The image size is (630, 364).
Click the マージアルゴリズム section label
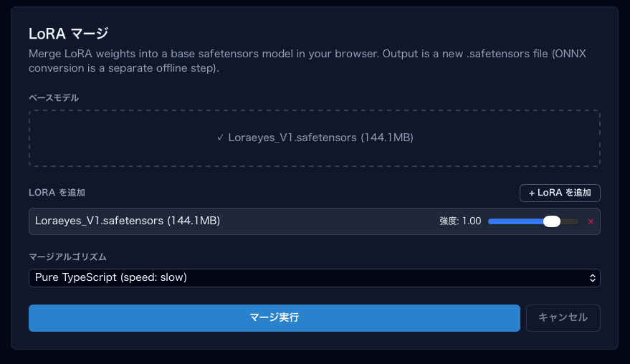68,257
